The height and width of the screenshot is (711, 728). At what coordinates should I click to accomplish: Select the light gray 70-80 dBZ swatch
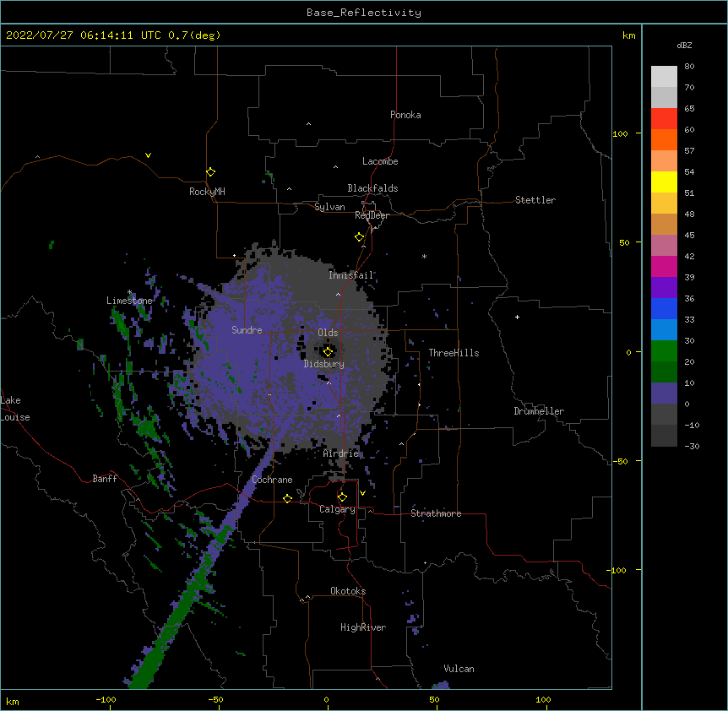coord(664,77)
